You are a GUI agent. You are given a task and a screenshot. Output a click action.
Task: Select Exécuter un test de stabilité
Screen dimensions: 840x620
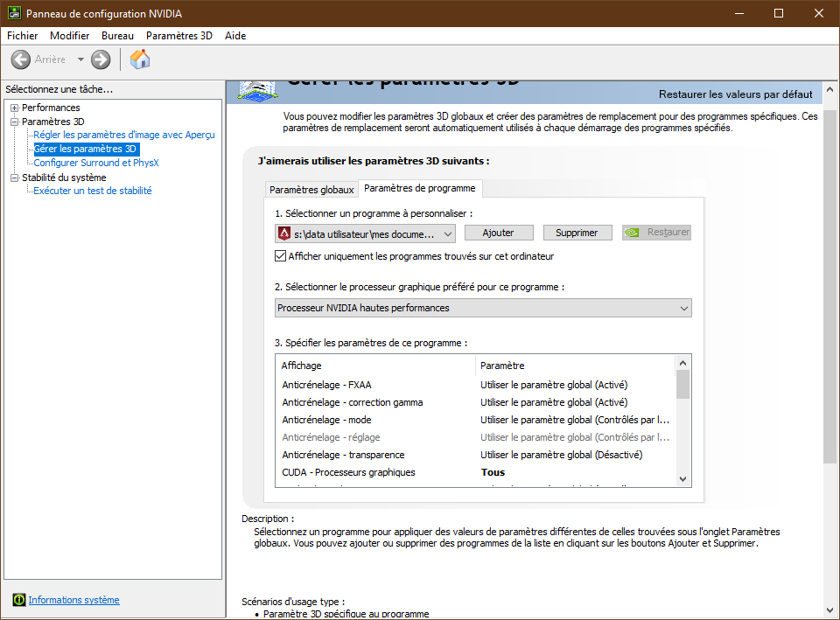point(92,191)
